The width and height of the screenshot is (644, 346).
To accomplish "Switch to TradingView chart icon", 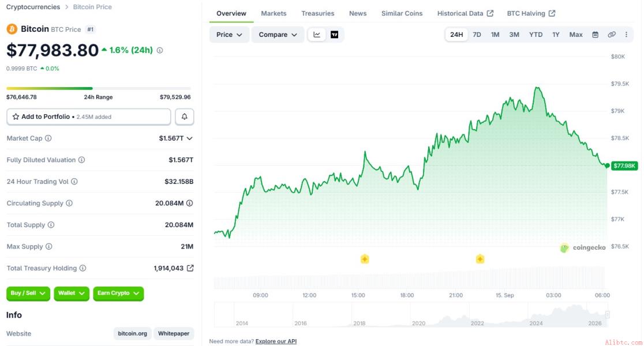I will click(x=334, y=35).
